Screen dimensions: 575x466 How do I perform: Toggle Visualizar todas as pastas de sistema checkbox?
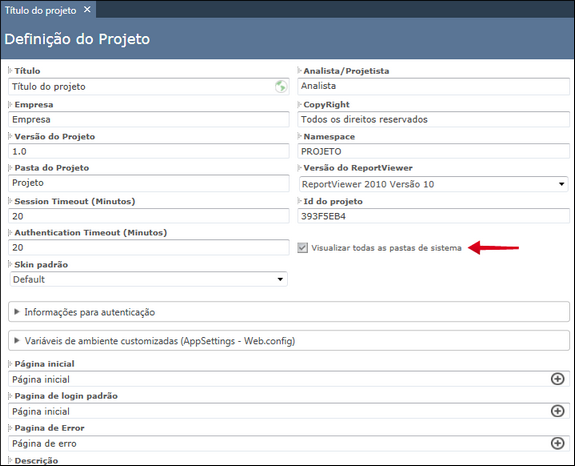(303, 248)
